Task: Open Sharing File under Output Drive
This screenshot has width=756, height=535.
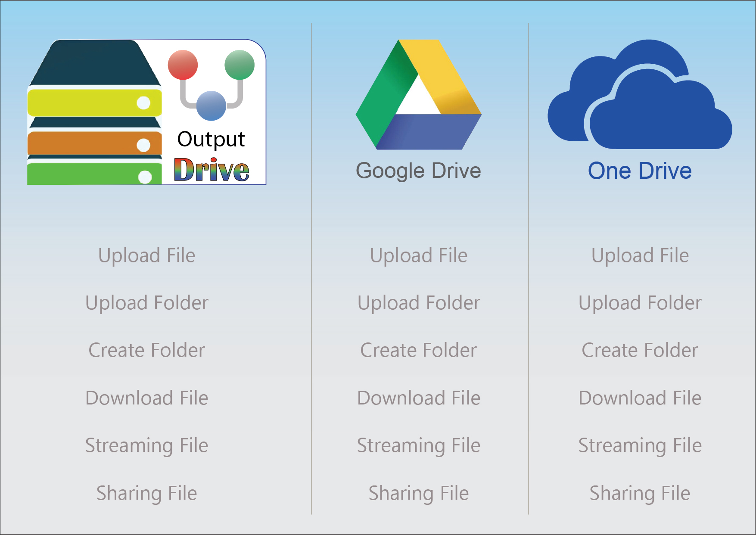Action: (146, 493)
